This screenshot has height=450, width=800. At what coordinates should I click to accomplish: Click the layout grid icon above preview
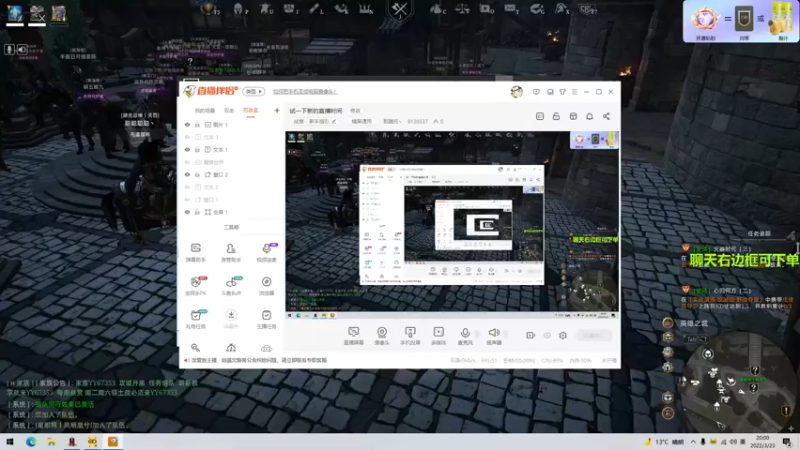tap(573, 116)
